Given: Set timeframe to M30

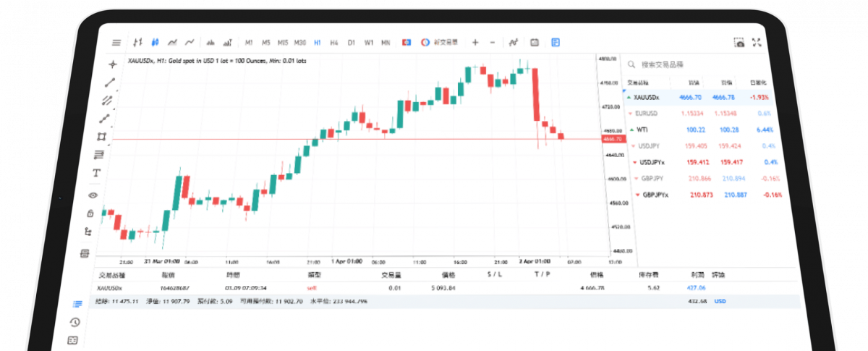Looking at the screenshot, I should pos(300,43).
